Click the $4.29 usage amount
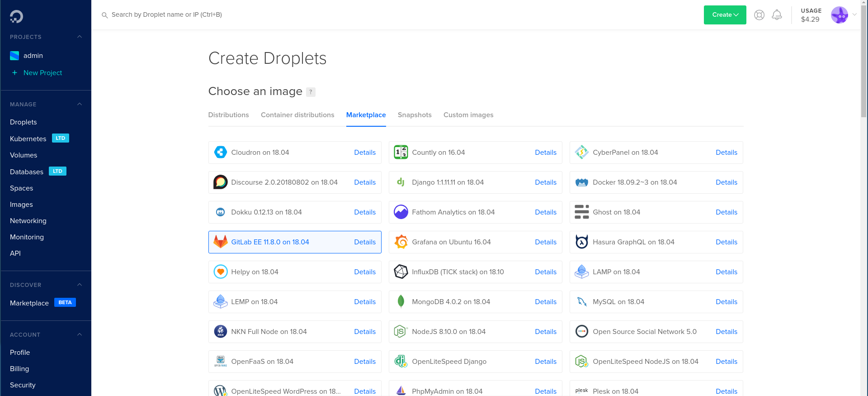 810,19
